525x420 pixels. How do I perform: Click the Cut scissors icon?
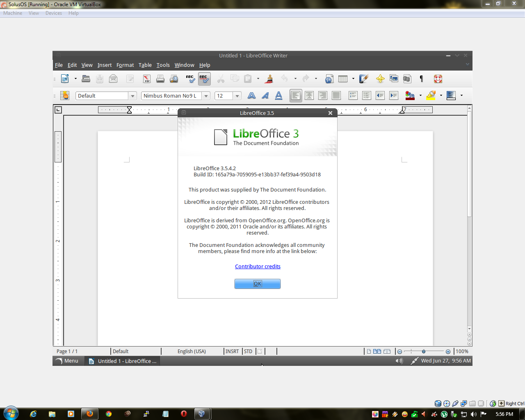point(221,79)
